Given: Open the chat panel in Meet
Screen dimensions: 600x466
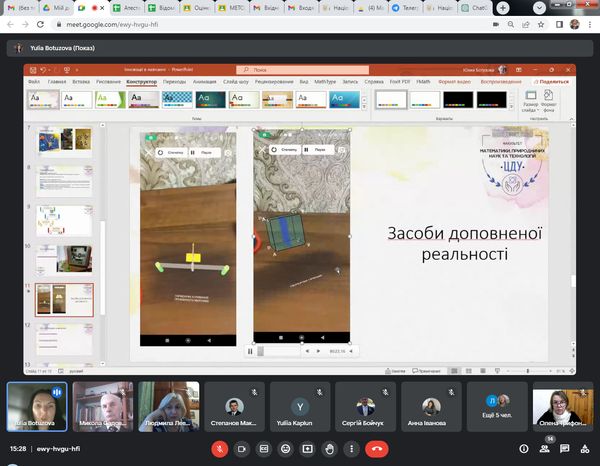Looking at the screenshot, I should 564,449.
